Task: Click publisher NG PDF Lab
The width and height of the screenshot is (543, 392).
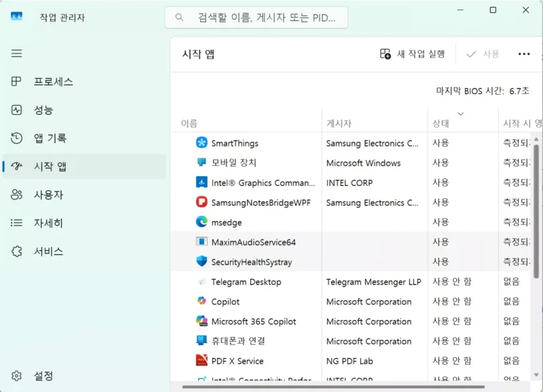Action: [x=350, y=361]
